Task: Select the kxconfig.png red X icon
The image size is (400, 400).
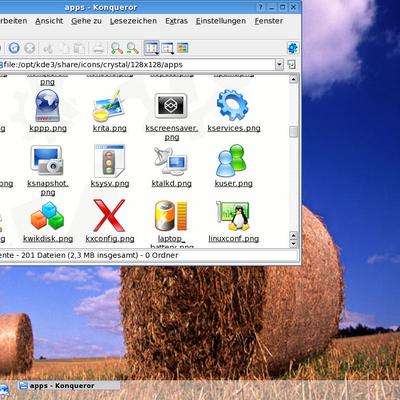Action: [109, 216]
